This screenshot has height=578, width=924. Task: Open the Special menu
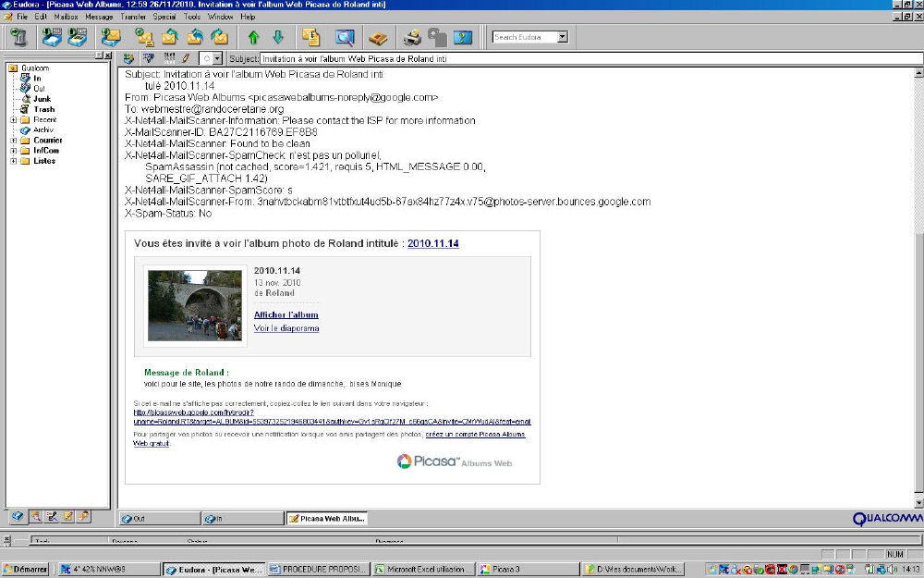point(164,17)
